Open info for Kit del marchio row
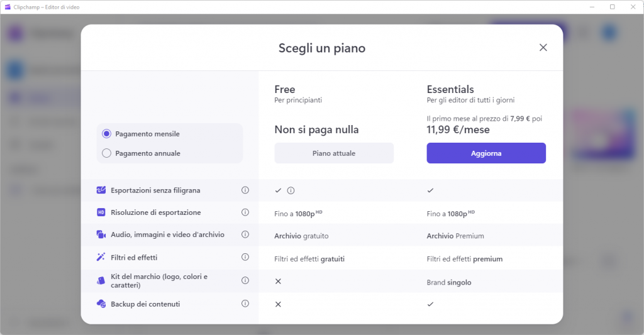The width and height of the screenshot is (644, 335). 245,280
